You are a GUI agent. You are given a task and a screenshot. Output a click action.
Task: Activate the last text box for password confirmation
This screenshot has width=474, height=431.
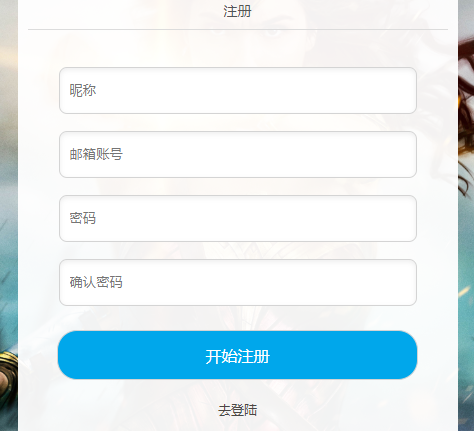point(238,282)
